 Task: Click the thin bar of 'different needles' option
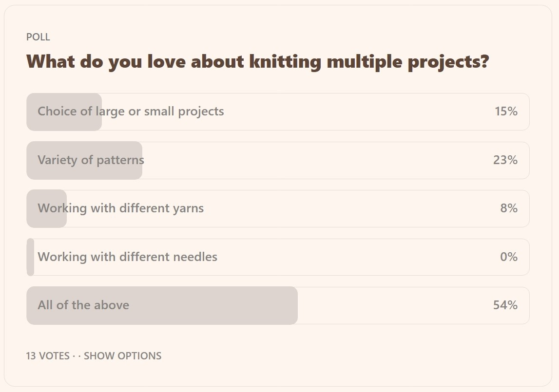(30, 257)
